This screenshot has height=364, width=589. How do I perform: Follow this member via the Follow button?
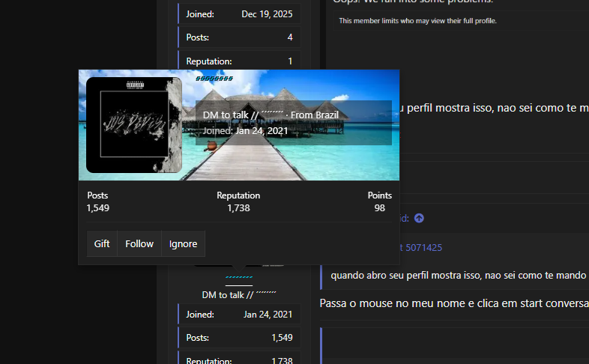click(x=139, y=244)
